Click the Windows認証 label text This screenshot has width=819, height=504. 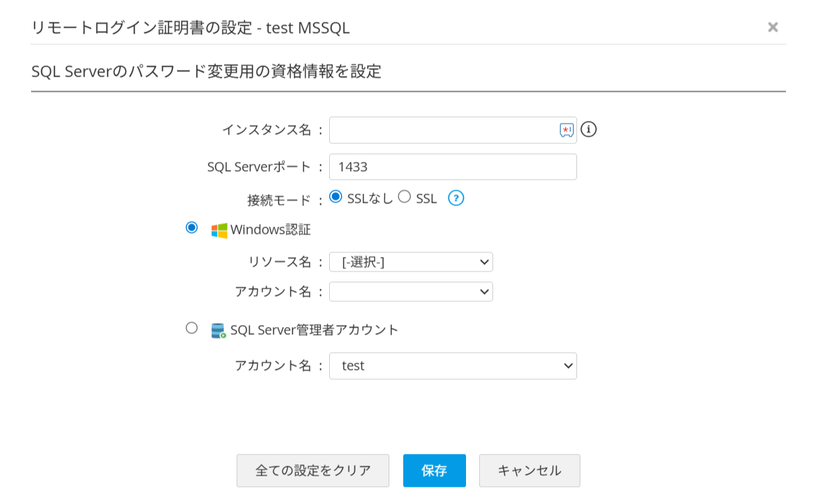click(x=270, y=230)
